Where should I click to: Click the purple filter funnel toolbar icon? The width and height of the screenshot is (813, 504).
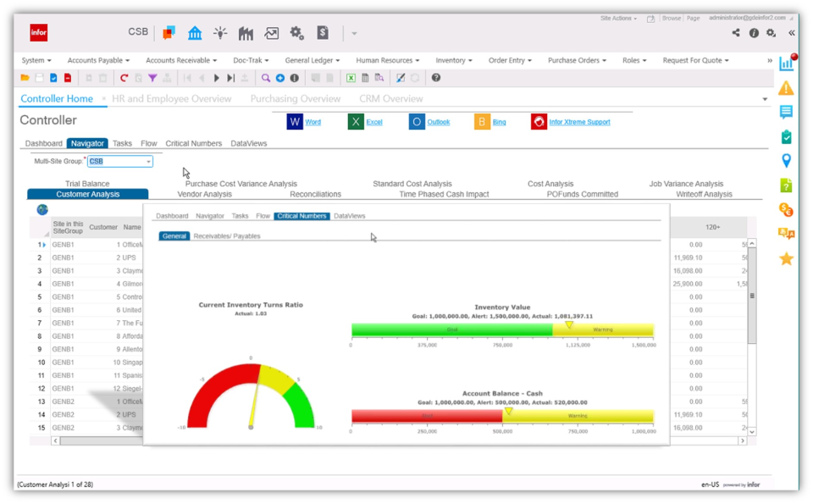point(152,78)
